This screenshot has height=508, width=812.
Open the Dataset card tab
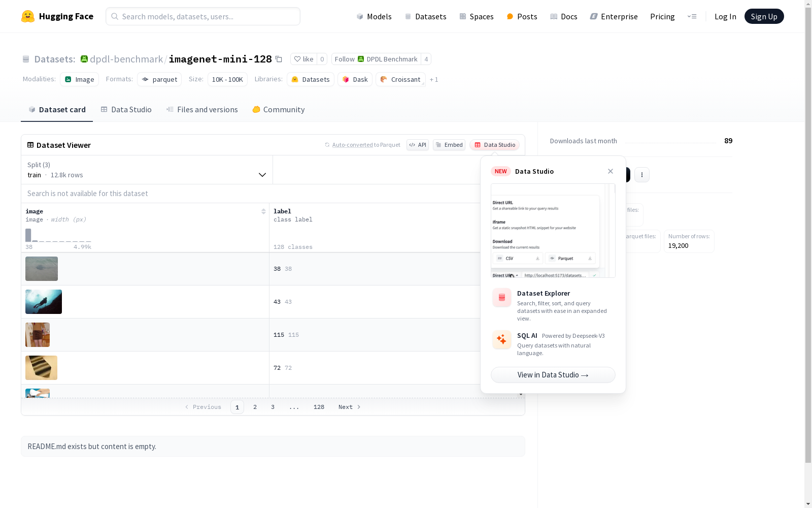[57, 110]
